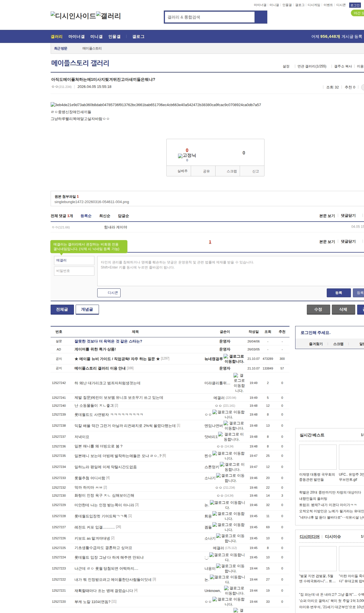Screen dimensions: 364x613
Task: Select 최신순 comment sort order
Action: point(105,216)
